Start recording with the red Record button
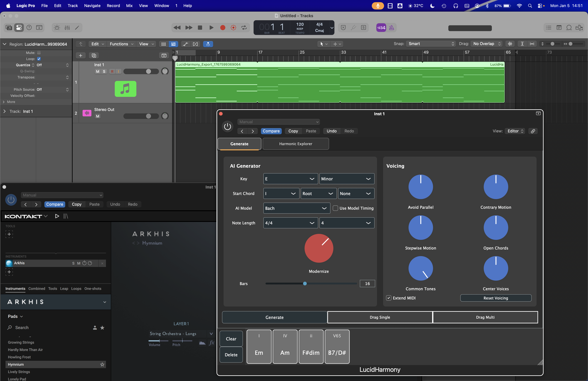588x381 pixels. pos(223,28)
